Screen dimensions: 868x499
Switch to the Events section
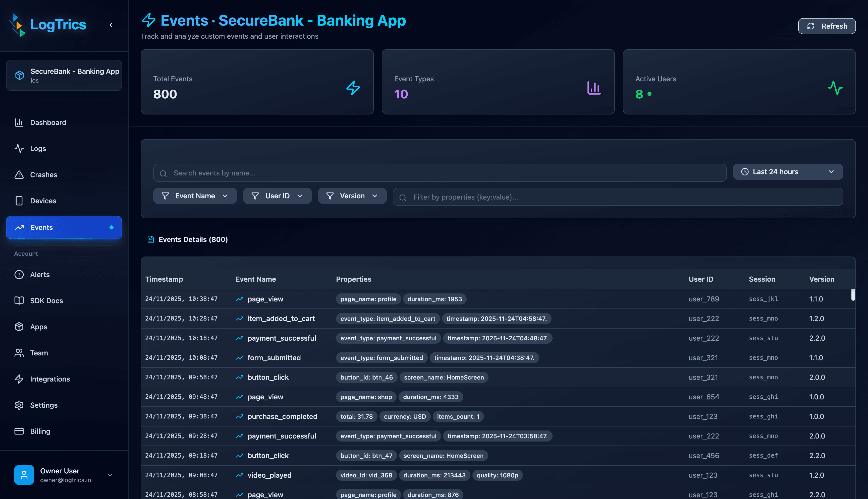[x=41, y=227]
